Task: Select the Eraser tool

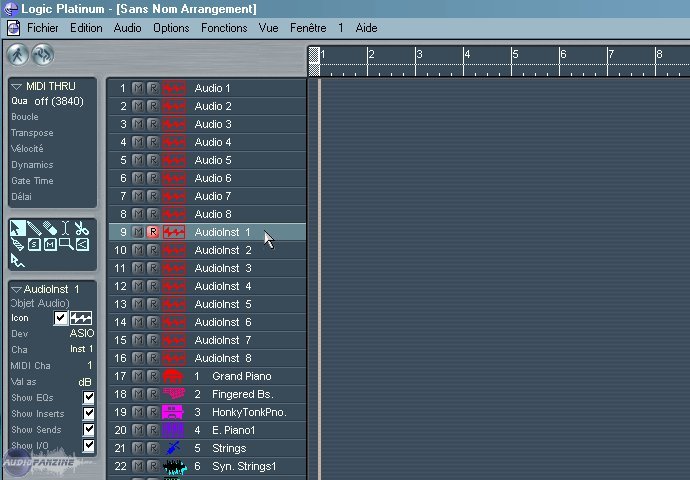Action: pos(50,228)
